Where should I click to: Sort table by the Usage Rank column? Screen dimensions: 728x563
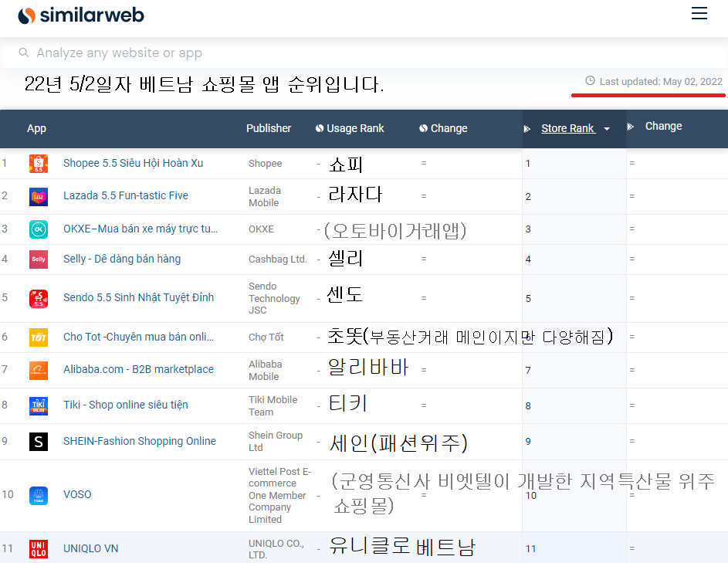(x=357, y=128)
